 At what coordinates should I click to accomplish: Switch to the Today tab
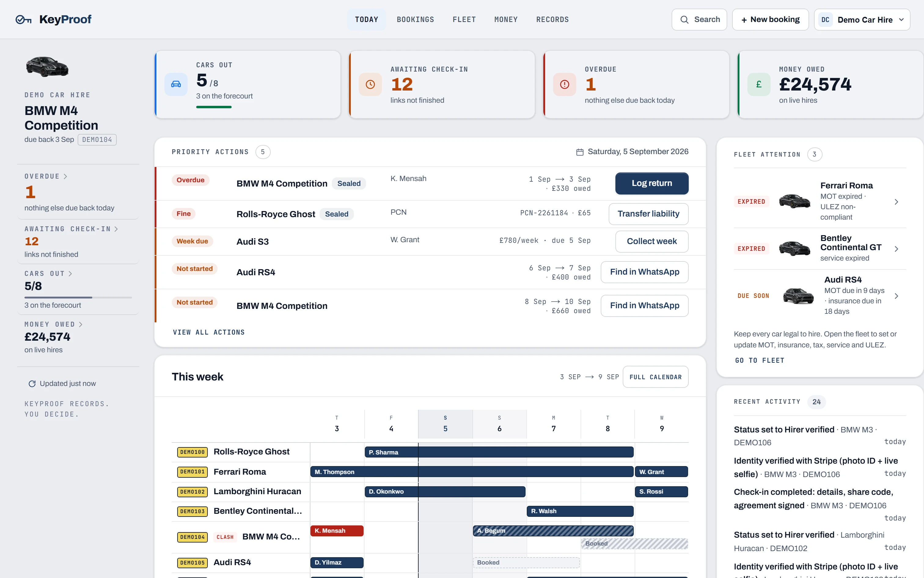(x=367, y=20)
